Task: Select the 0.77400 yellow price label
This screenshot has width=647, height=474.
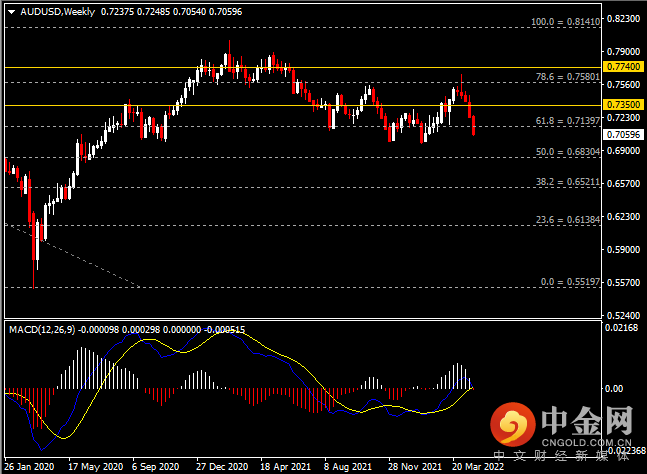Action: click(x=623, y=66)
